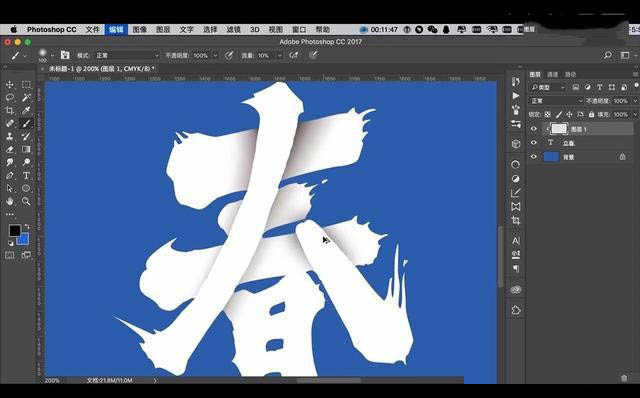
Task: Open the Apple menu
Action: [x=13, y=29]
